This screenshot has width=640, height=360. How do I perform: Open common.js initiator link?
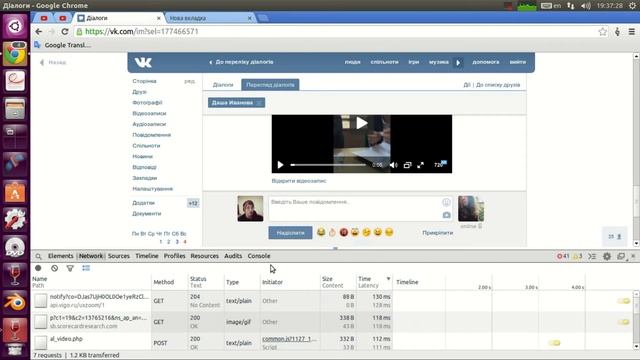pos(289,339)
